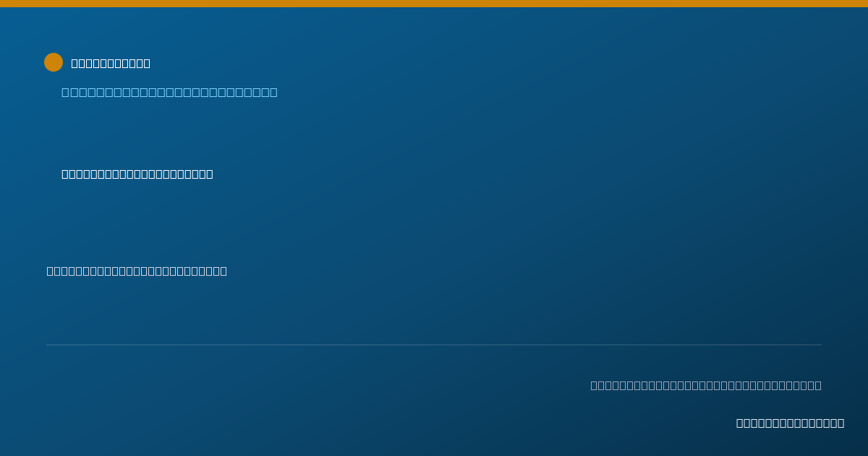Click the orange bar across the top

[x=434, y=4]
